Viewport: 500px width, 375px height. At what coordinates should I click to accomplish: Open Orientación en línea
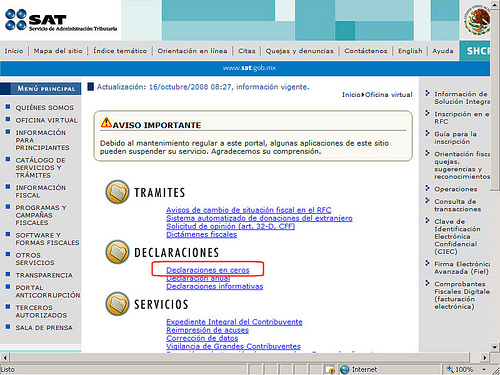pos(192,51)
